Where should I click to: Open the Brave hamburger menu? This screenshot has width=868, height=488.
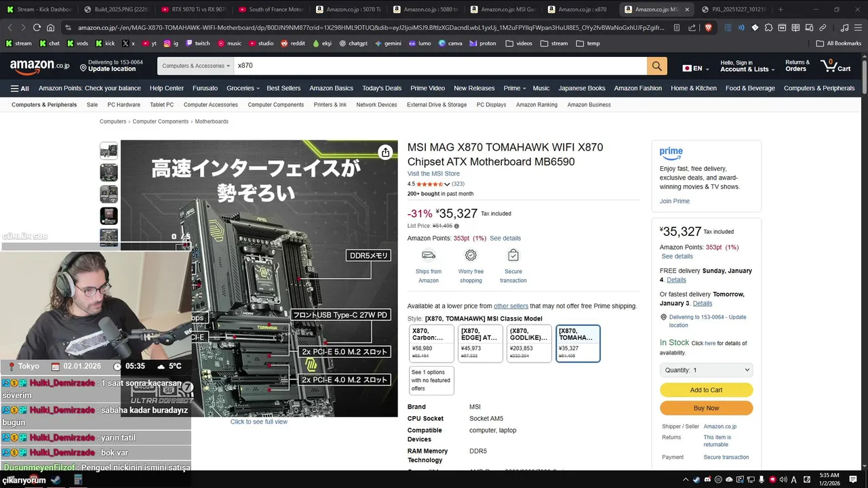858,28
